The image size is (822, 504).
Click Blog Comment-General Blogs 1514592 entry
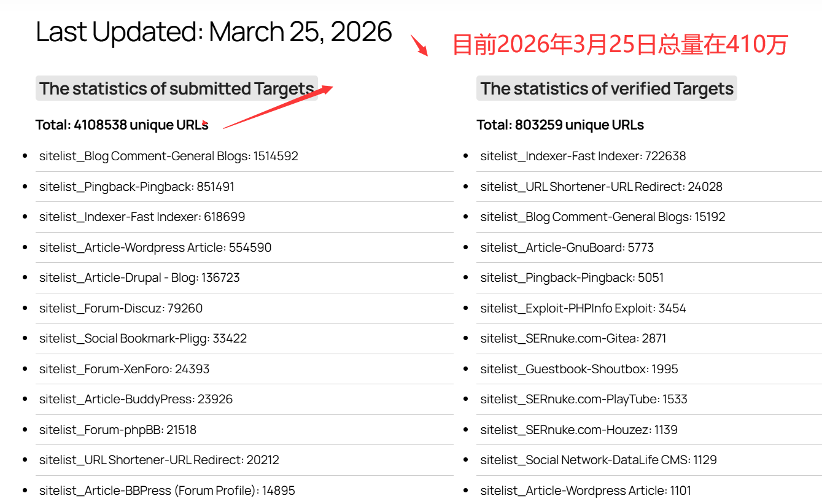point(168,156)
